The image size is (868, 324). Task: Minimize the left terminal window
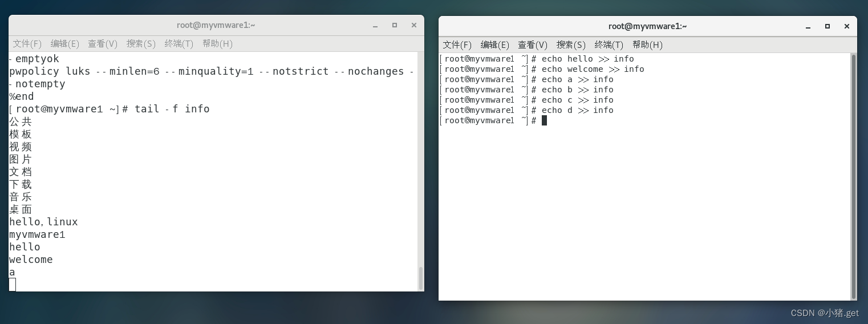pyautogui.click(x=375, y=26)
